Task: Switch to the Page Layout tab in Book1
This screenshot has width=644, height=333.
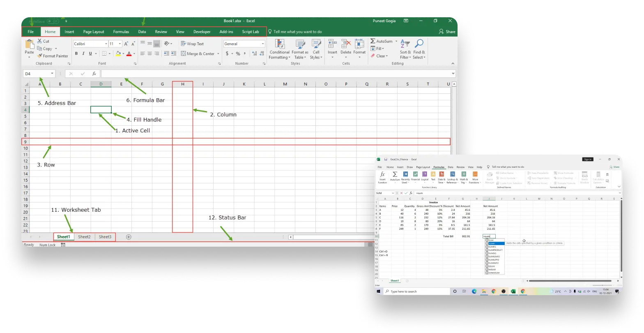Action: click(94, 32)
